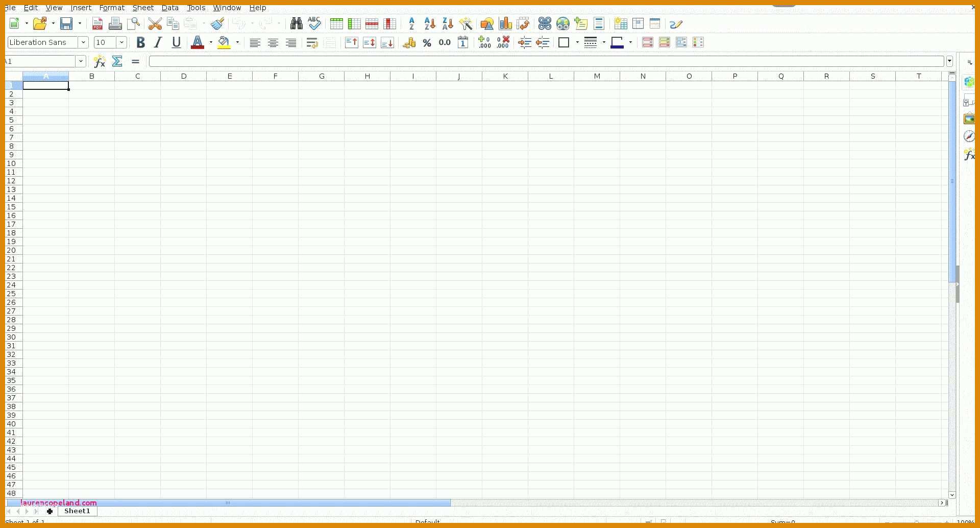The height and width of the screenshot is (528, 980).
Task: Click the Sum sigma button
Action: [x=117, y=61]
